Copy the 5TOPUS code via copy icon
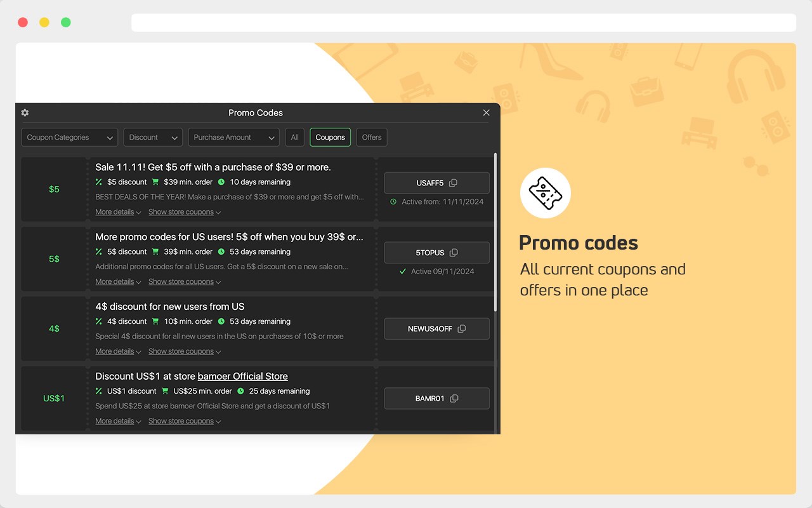 point(454,253)
